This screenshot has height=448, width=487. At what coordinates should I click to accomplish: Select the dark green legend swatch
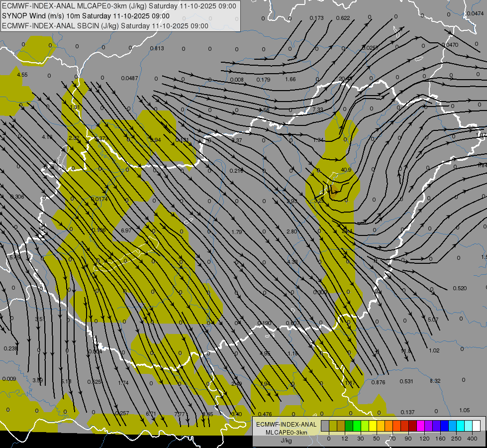pyautogui.click(x=349, y=426)
